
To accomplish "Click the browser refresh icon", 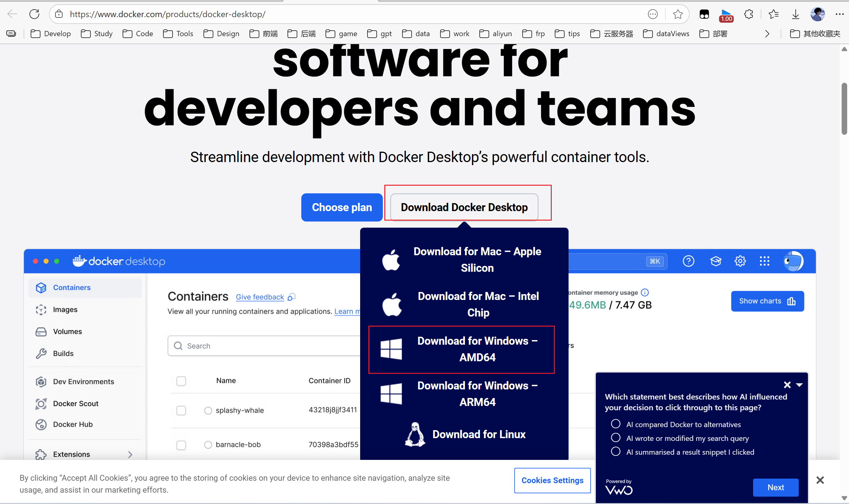I will tap(34, 14).
